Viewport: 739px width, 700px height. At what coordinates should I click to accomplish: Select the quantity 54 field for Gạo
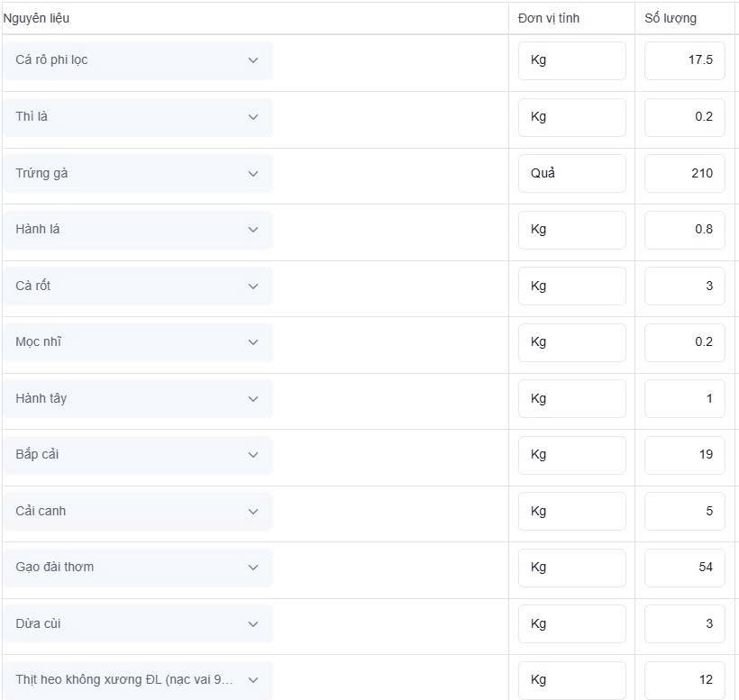(x=684, y=568)
